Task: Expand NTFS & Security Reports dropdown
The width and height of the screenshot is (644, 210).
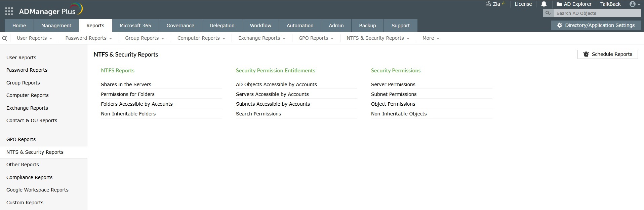Action: [x=378, y=38]
